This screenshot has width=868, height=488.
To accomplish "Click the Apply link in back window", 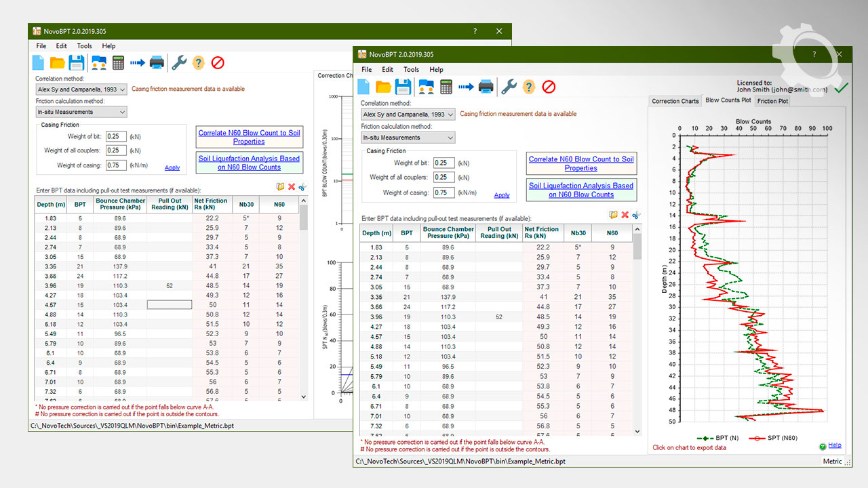I will pyautogui.click(x=172, y=167).
